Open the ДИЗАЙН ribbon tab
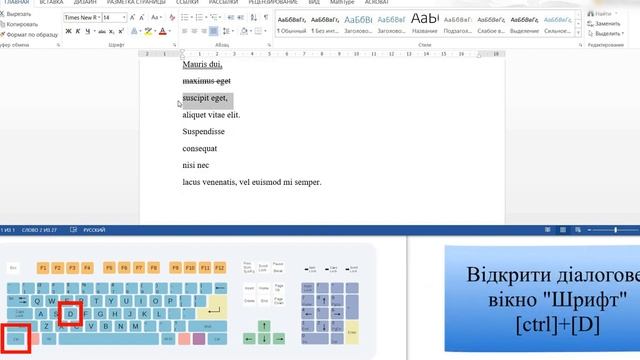 85,2
